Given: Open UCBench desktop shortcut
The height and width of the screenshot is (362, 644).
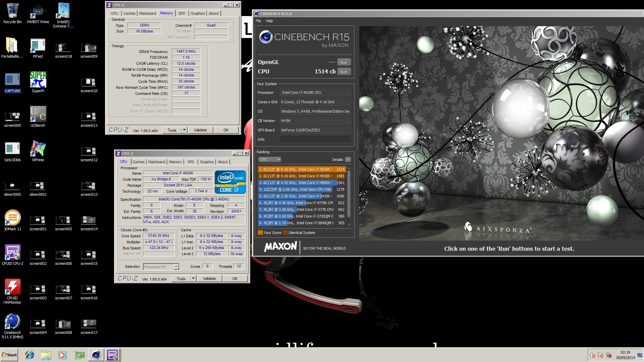Looking at the screenshot, I should click(x=38, y=117).
